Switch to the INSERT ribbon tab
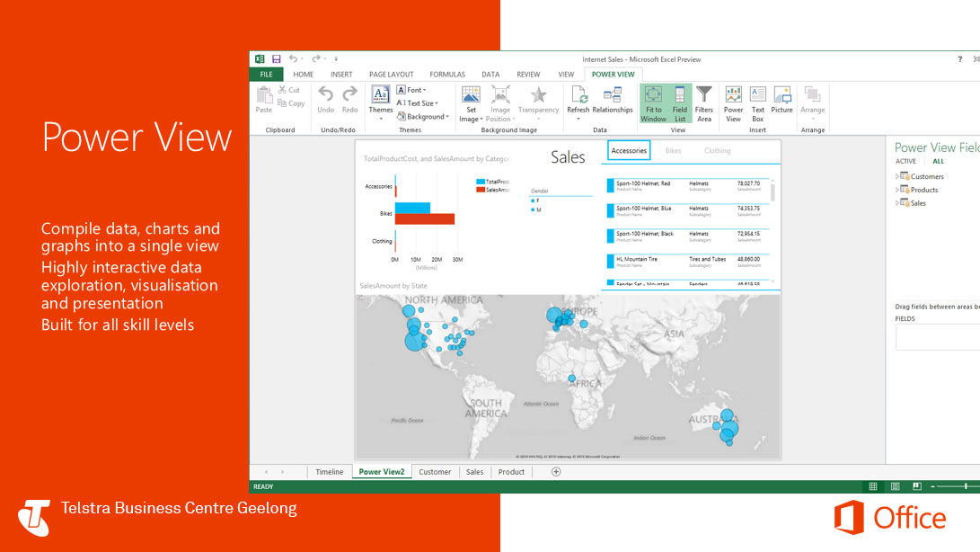This screenshot has height=552, width=980. click(x=341, y=75)
